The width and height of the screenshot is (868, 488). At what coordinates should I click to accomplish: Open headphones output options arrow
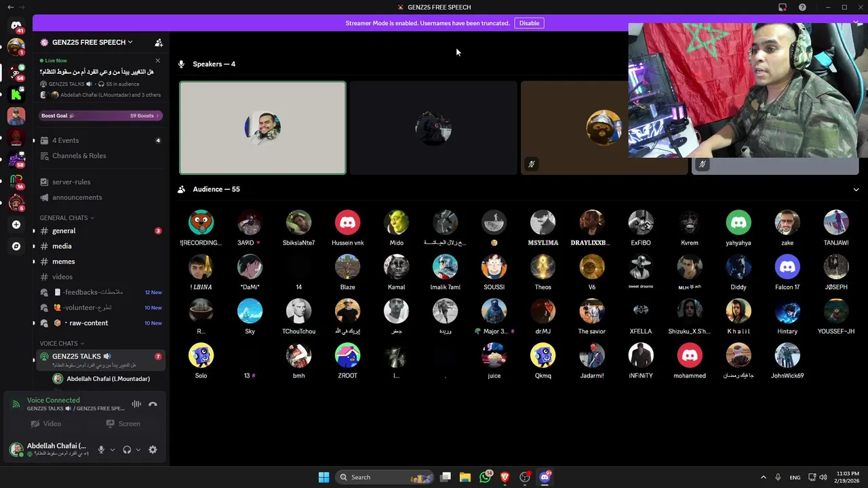(138, 449)
